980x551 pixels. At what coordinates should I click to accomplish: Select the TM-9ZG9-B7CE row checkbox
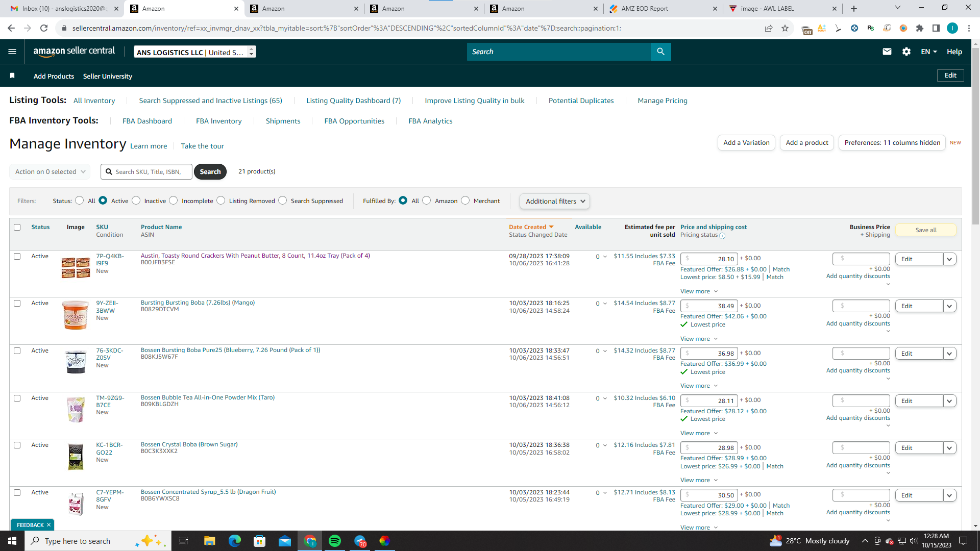[17, 398]
